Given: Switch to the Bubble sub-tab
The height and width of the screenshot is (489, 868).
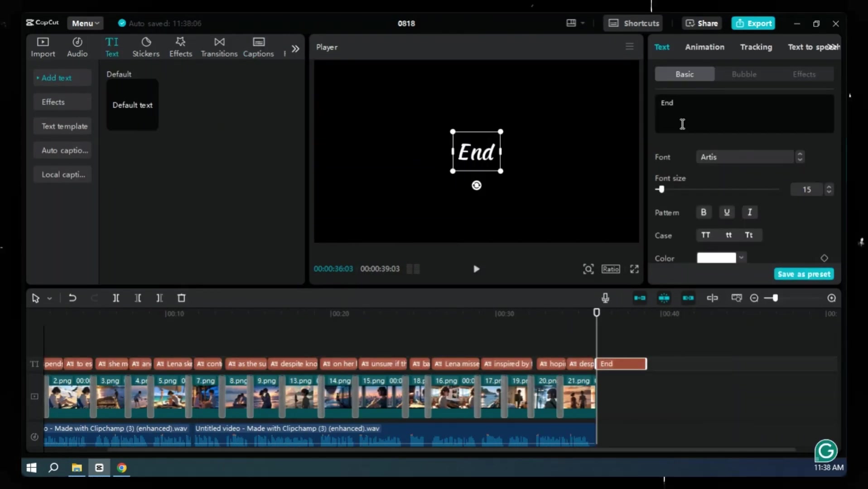Looking at the screenshot, I should pyautogui.click(x=744, y=74).
